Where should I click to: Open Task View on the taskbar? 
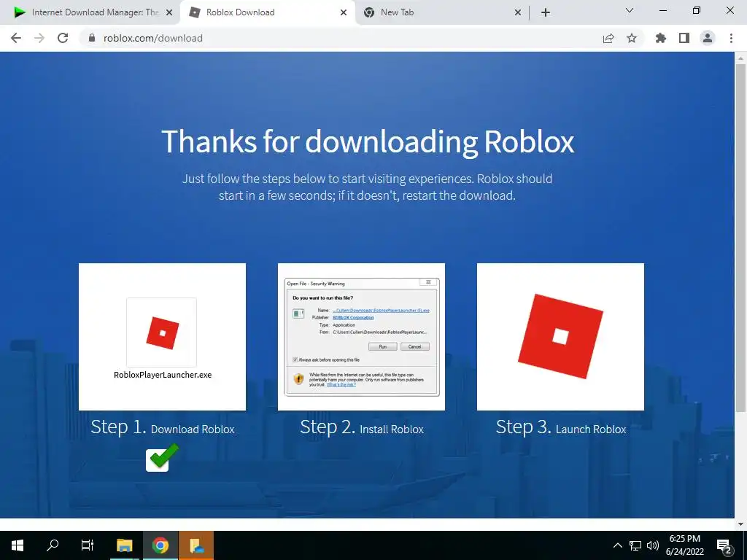click(x=88, y=545)
